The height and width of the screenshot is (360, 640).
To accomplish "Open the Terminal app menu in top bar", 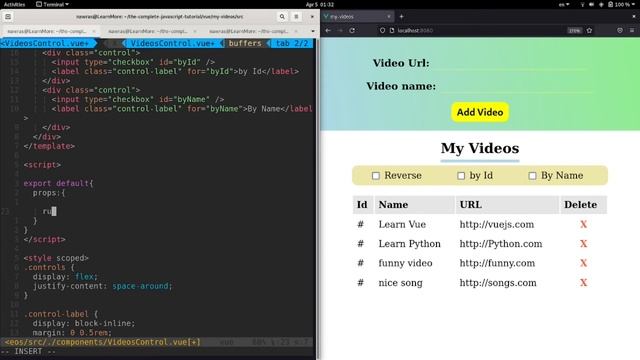I will (52, 4).
